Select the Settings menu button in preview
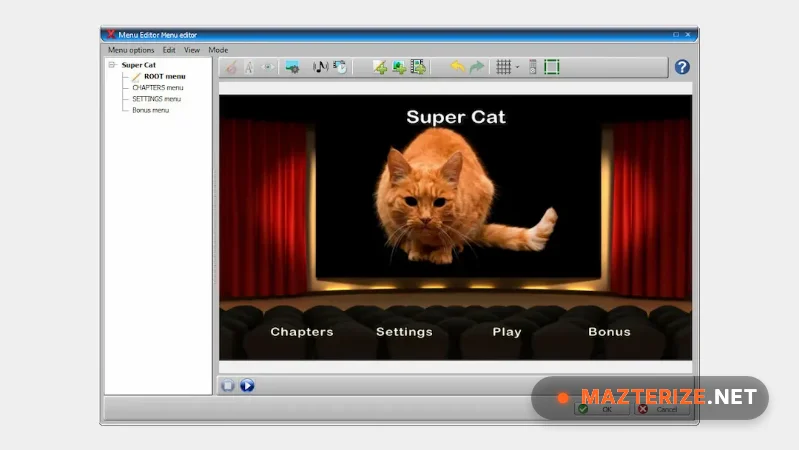 click(404, 332)
